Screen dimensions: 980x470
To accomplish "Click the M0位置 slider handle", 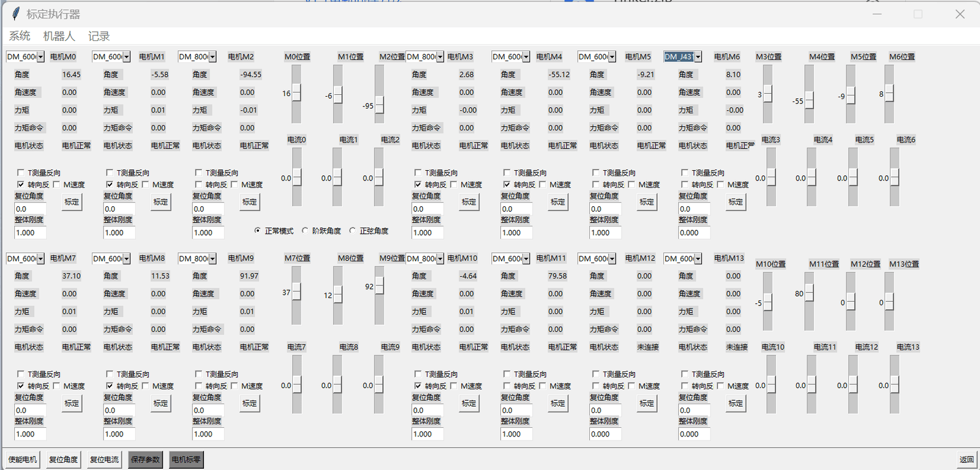I will click(x=296, y=93).
